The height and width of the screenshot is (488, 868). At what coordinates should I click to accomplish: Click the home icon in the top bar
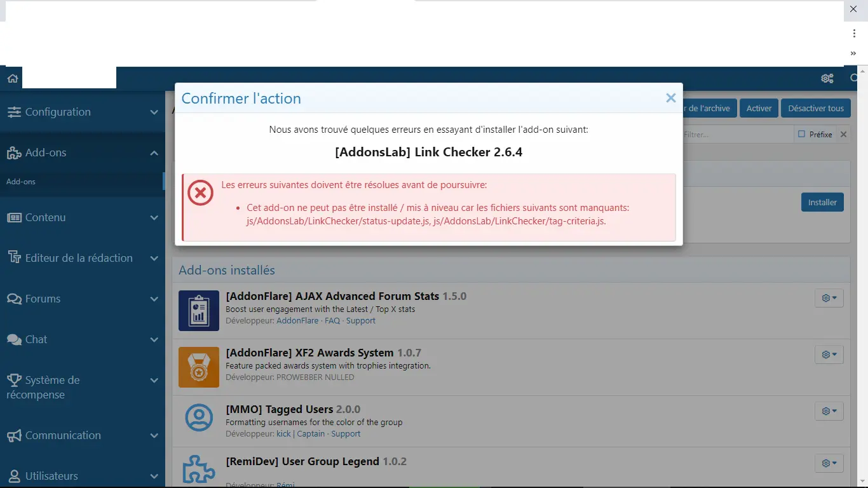(12, 78)
